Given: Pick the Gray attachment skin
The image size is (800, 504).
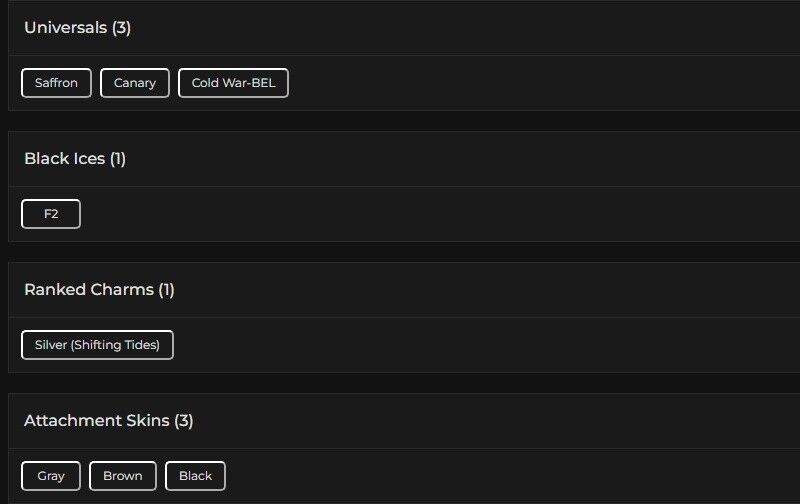Looking at the screenshot, I should [51, 476].
